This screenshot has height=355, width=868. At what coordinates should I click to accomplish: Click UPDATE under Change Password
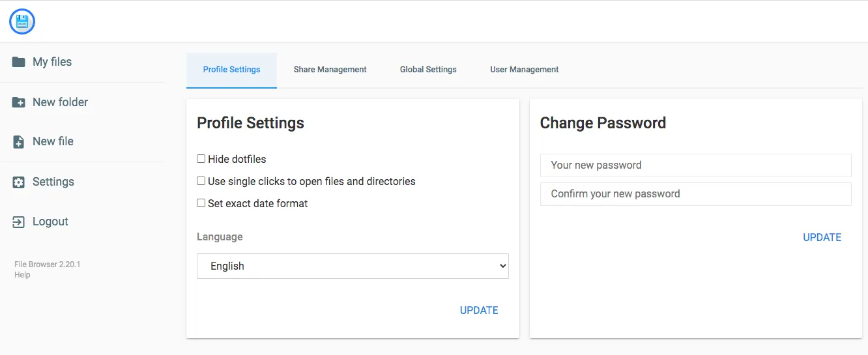click(822, 237)
